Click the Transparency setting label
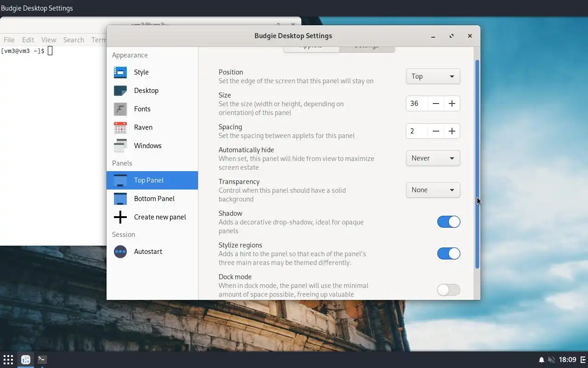The width and height of the screenshot is (588, 368). tap(239, 182)
